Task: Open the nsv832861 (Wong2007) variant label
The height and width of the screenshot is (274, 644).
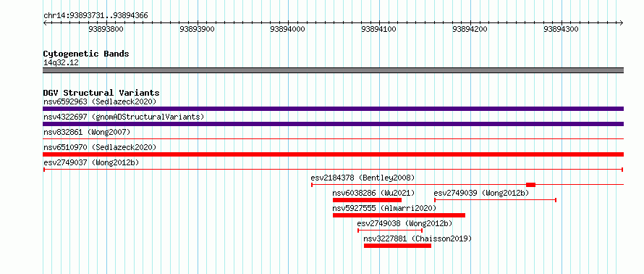Action: (87, 132)
